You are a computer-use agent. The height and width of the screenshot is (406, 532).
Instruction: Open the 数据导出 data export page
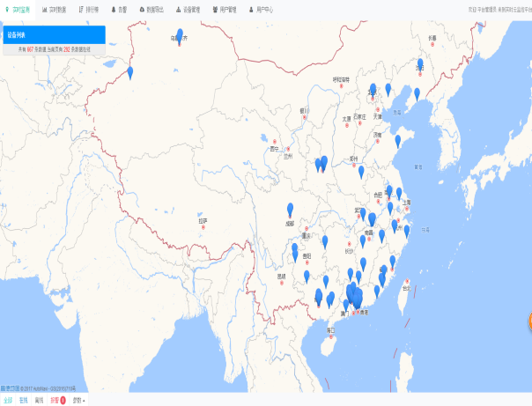(x=151, y=9)
